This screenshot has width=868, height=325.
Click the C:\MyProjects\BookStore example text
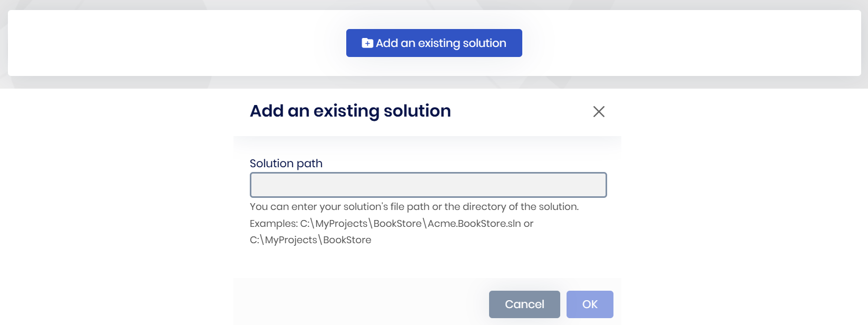[x=310, y=240]
